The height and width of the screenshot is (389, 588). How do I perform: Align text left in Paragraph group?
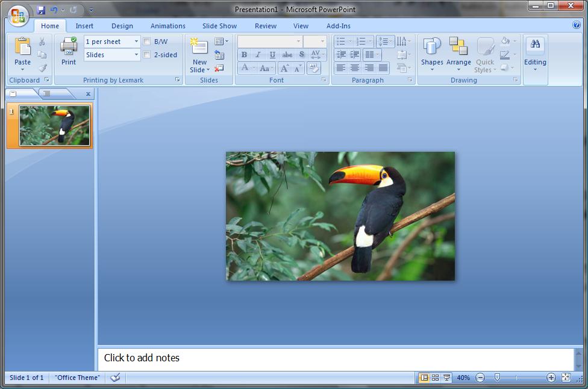point(340,68)
